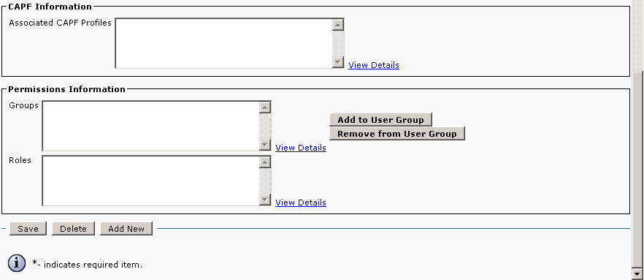The height and width of the screenshot is (280, 644).
Task: Click down arrow of CAPF Profiles list scrollbar
Action: click(x=338, y=62)
